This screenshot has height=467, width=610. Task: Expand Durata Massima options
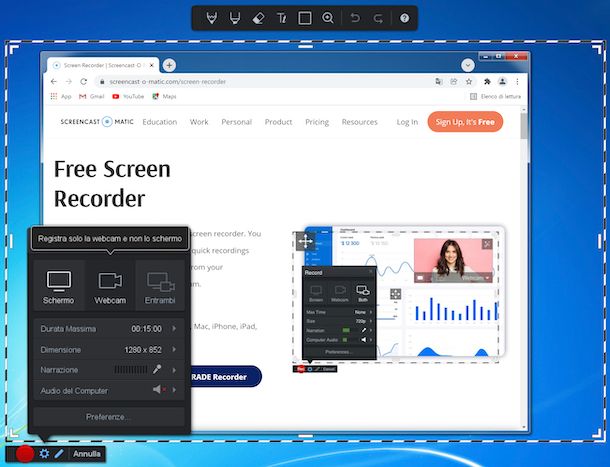174,329
